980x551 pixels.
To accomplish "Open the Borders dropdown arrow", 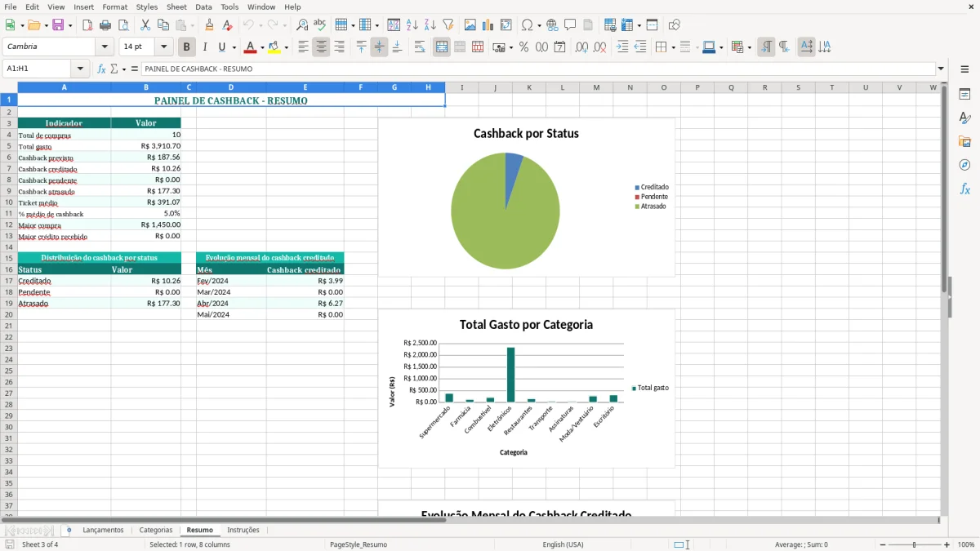I will [672, 47].
